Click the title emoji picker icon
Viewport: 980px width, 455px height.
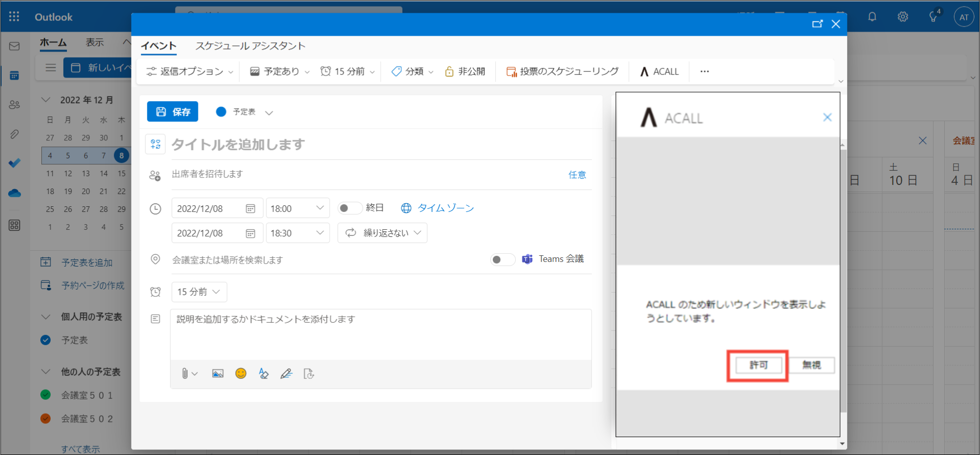click(156, 144)
